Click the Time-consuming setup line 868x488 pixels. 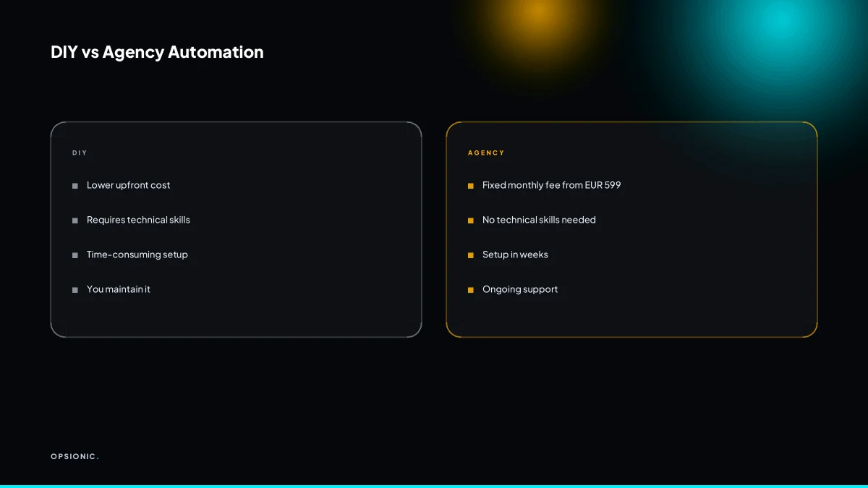pyautogui.click(x=137, y=254)
